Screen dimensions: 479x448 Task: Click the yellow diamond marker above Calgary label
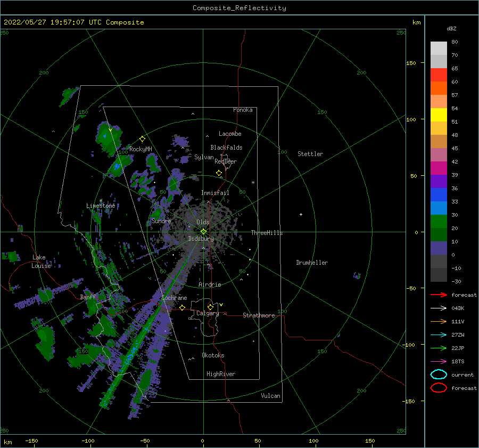(210, 307)
